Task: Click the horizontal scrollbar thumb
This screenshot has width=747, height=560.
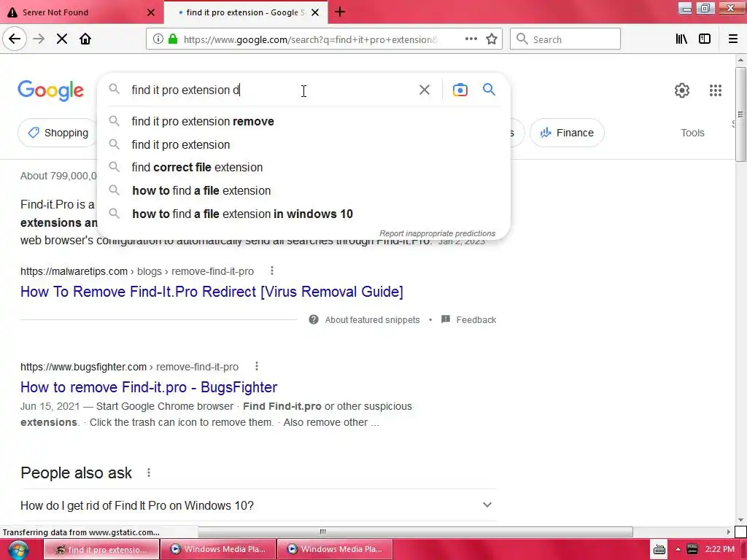Action: pos(415,532)
